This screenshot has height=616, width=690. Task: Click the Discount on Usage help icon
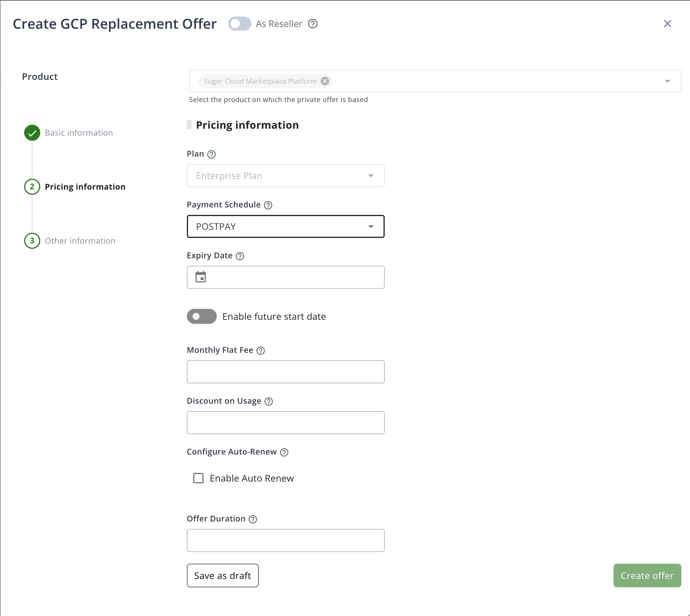tap(269, 401)
